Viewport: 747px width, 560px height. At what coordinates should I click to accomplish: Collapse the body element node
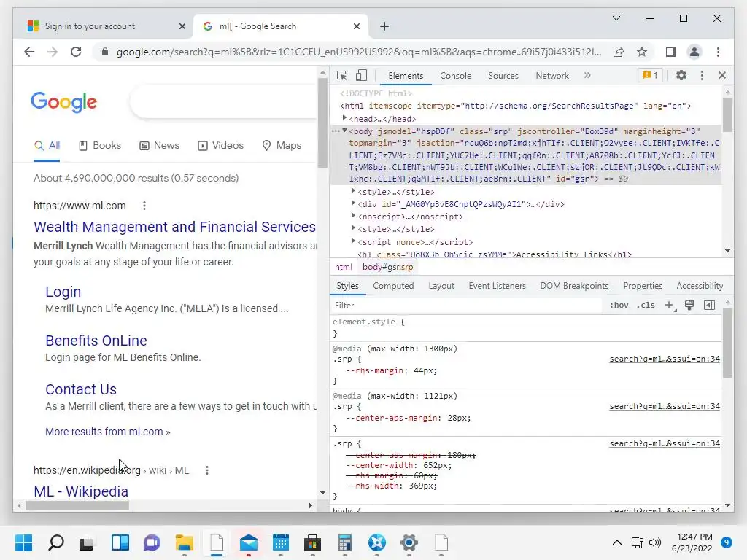tap(344, 131)
